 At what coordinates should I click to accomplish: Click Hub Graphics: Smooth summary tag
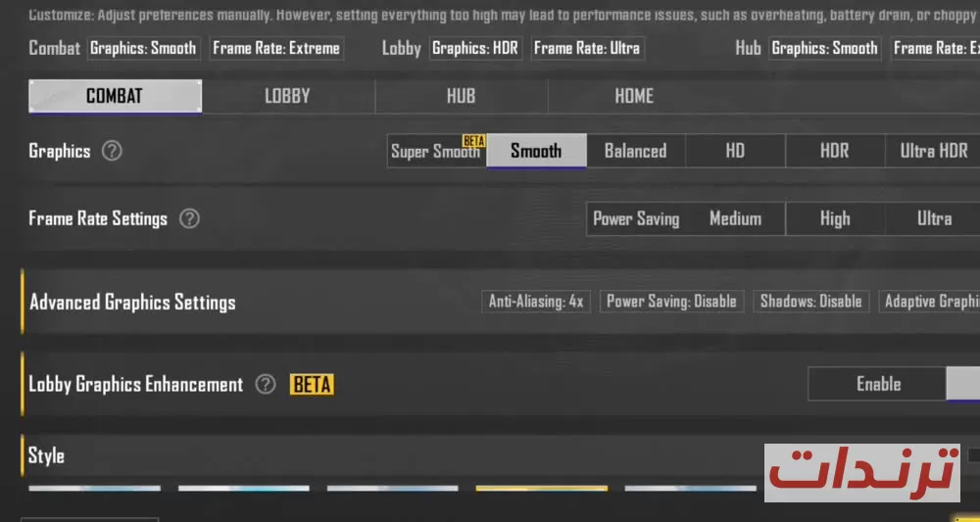click(x=825, y=48)
